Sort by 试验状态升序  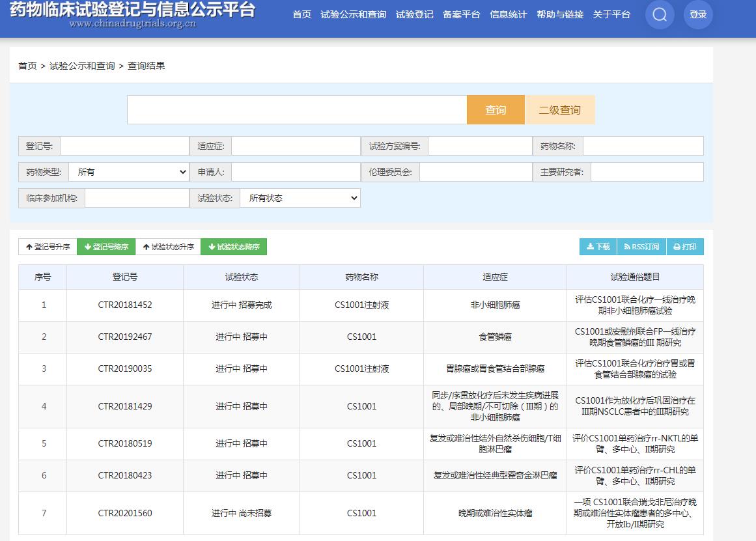click(168, 247)
